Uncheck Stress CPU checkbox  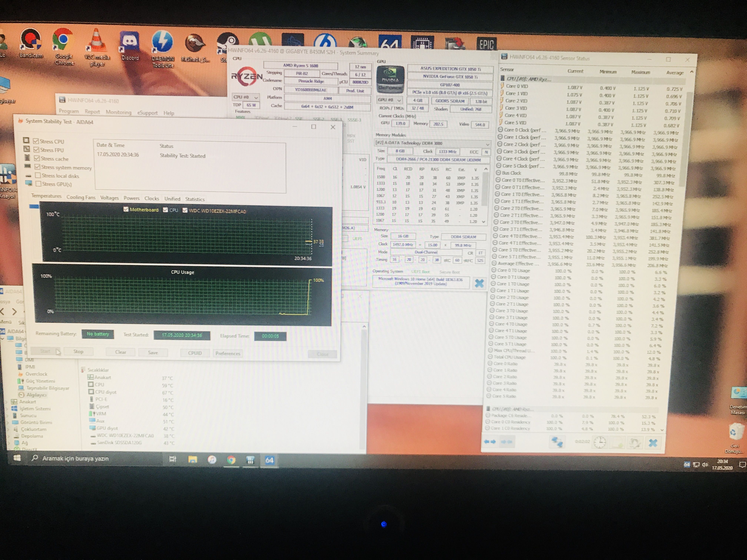point(36,141)
